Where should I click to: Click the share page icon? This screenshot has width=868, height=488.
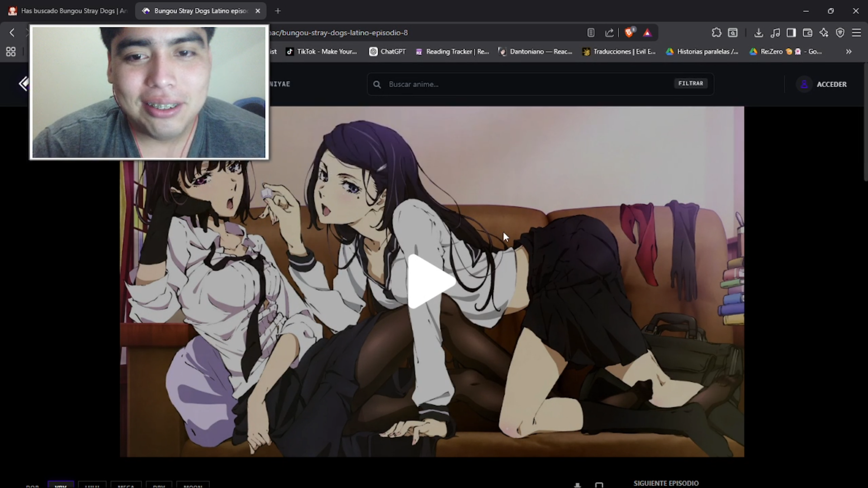[x=609, y=33]
